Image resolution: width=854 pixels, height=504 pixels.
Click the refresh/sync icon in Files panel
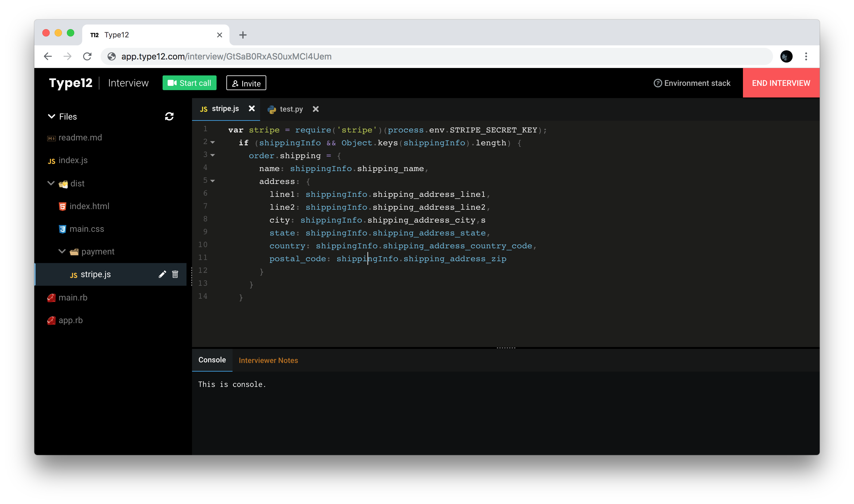169,116
